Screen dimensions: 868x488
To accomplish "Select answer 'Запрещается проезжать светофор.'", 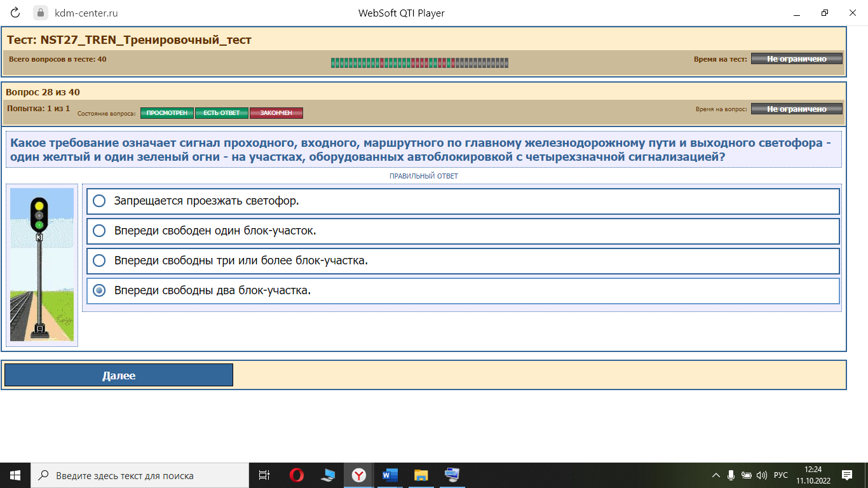I will [463, 201].
